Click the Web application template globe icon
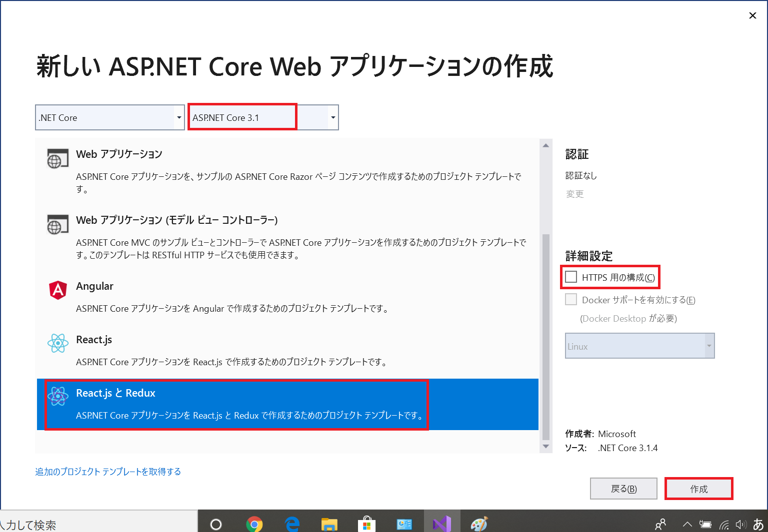The image size is (768, 532). pyautogui.click(x=57, y=159)
